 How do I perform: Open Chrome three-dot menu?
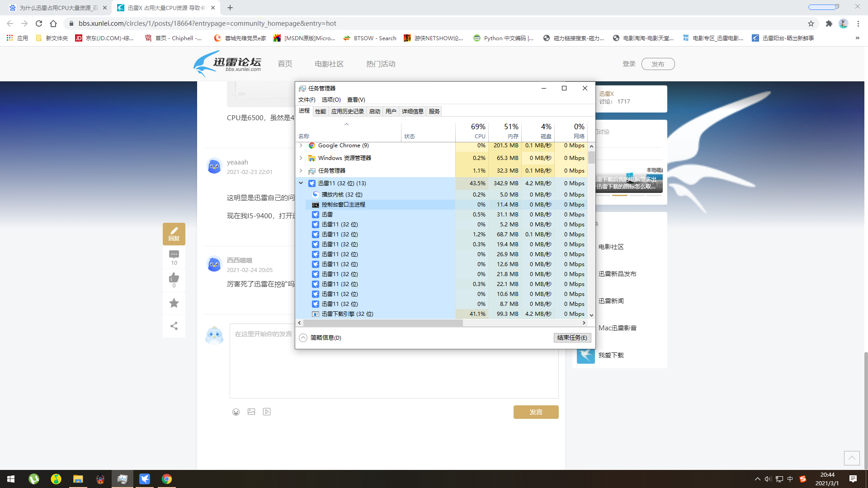click(x=858, y=23)
